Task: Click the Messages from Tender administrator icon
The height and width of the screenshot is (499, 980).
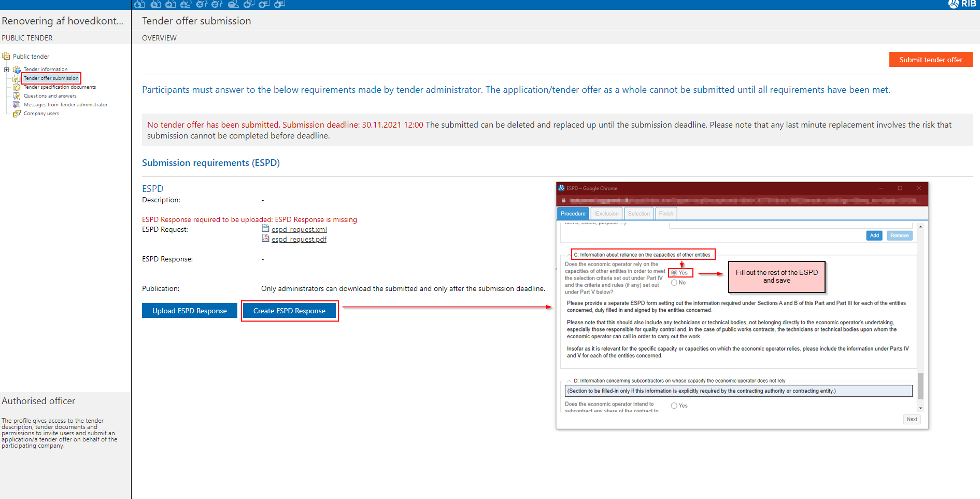Action: (17, 105)
